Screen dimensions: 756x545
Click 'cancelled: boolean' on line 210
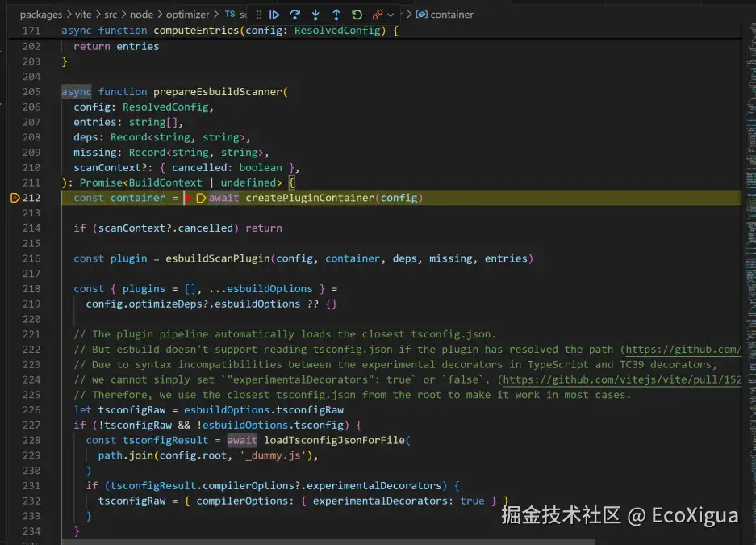click(227, 168)
